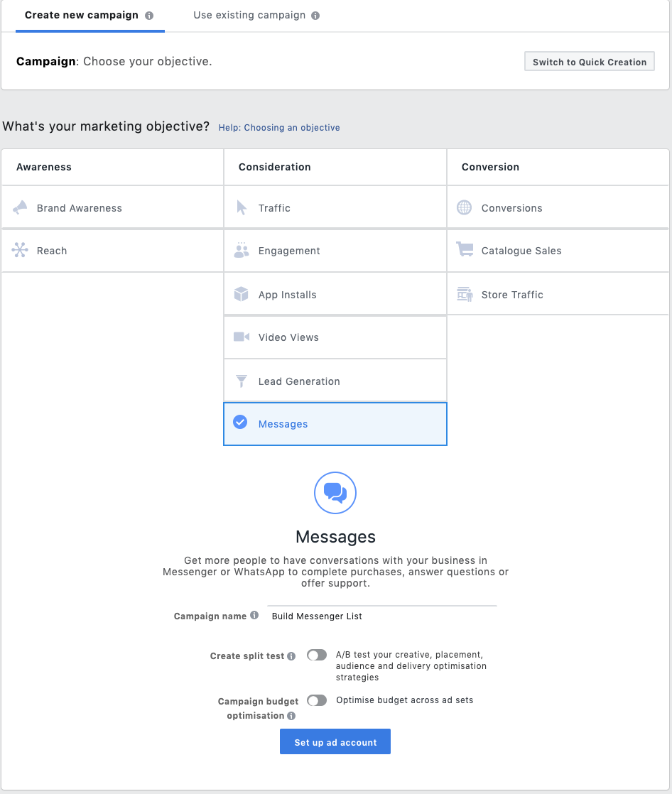Select the Reach network icon
Screen dimensions: 672x794
pos(20,250)
